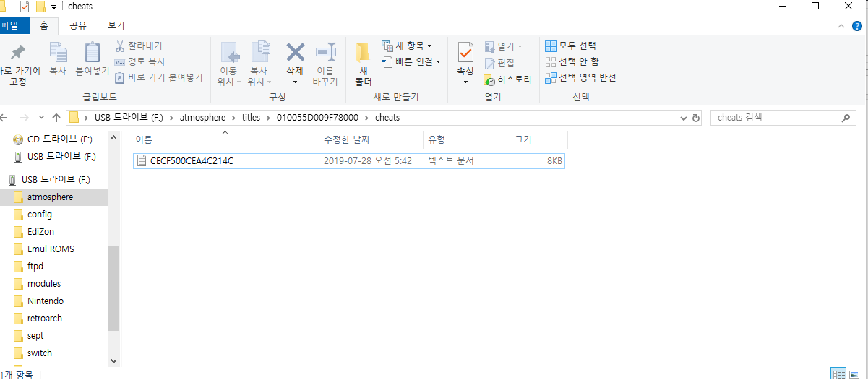Choose Paste shortcut (바로 가기 붙여넣기)
The image size is (868, 380).
coord(159,77)
